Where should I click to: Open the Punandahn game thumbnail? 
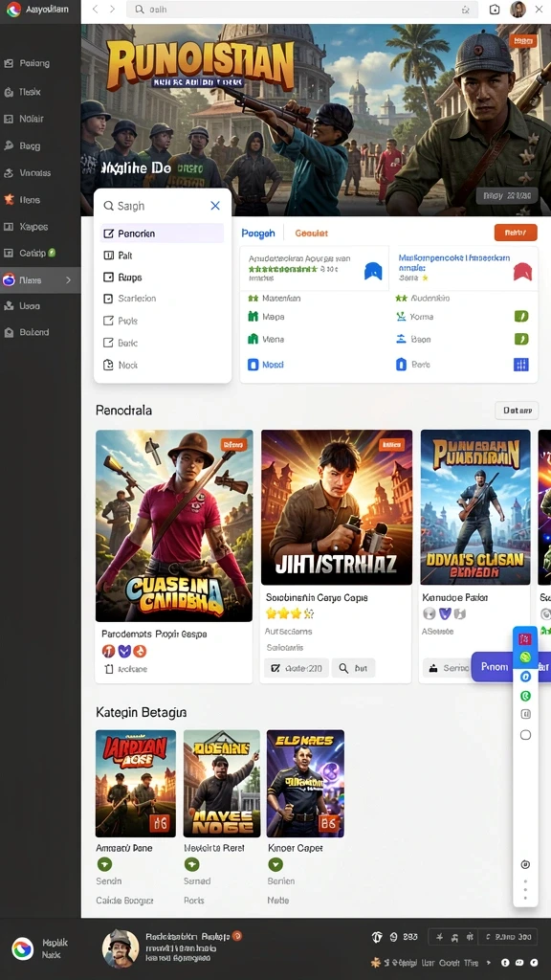pyautogui.click(x=475, y=507)
